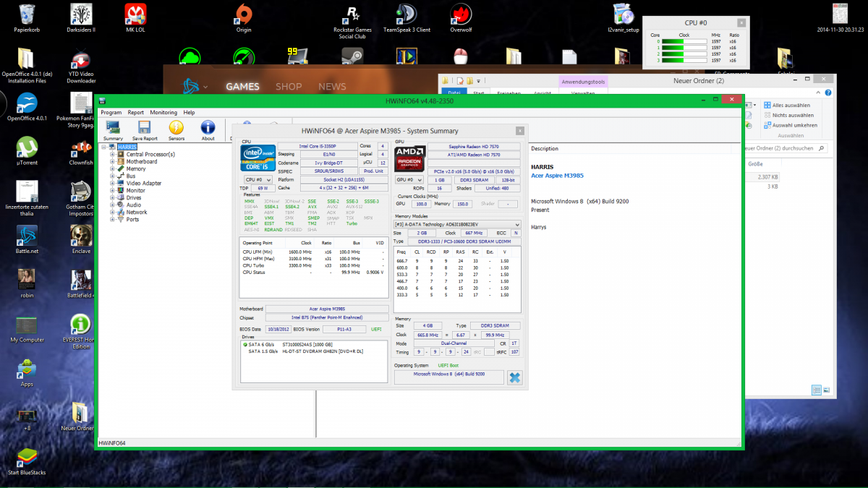
Task: Expand the Audio tree node
Action: click(x=113, y=205)
